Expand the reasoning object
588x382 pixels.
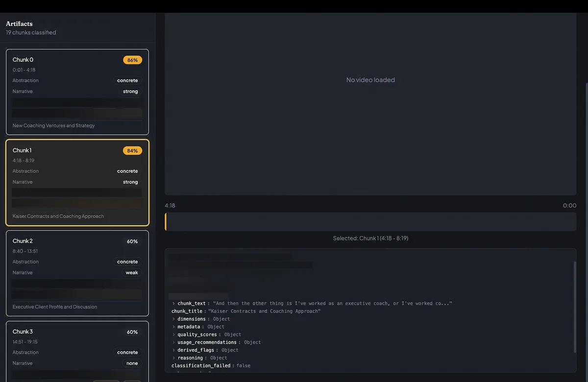tap(174, 358)
